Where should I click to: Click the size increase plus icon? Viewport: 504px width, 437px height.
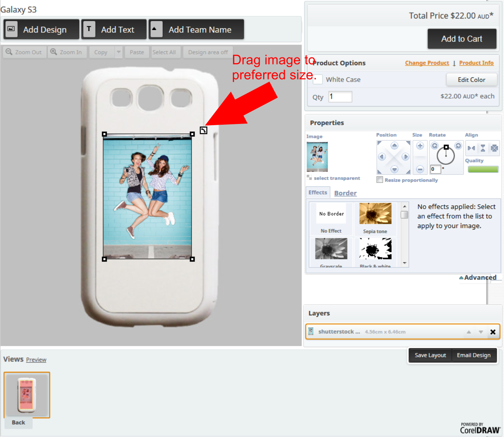coord(420,146)
